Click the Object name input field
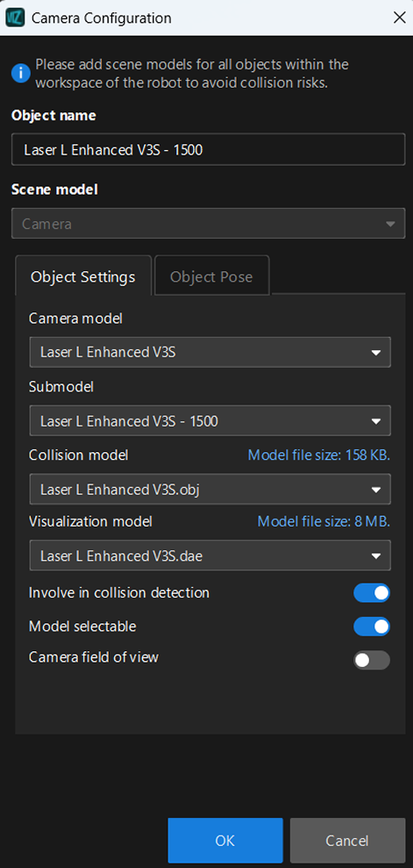The image size is (413, 868). [x=208, y=150]
